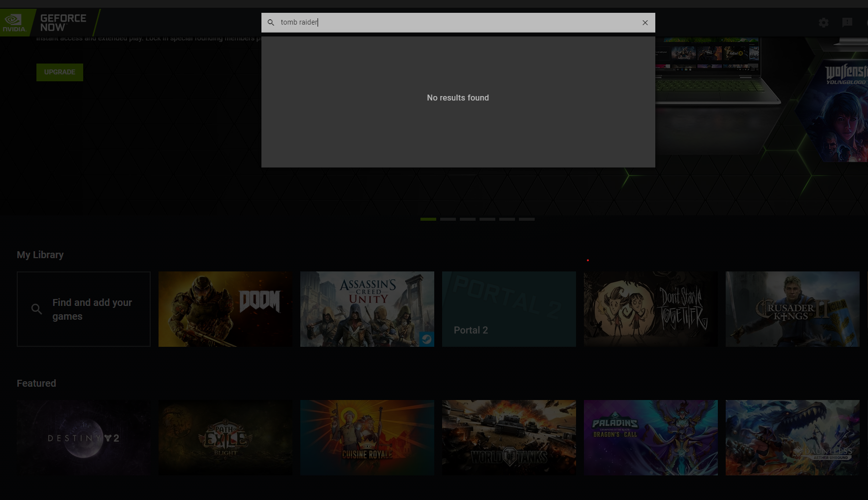Select the sixth carousel indicator

(x=527, y=219)
